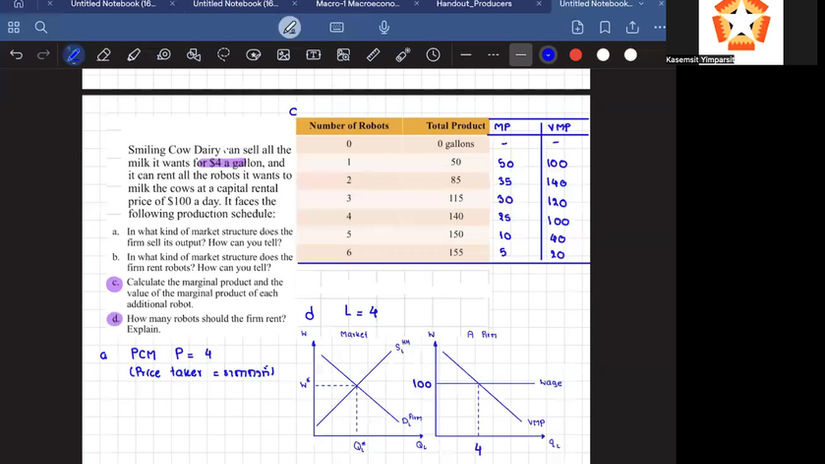Open the search magnifier in the notebook
825x464 pixels.
(x=41, y=27)
